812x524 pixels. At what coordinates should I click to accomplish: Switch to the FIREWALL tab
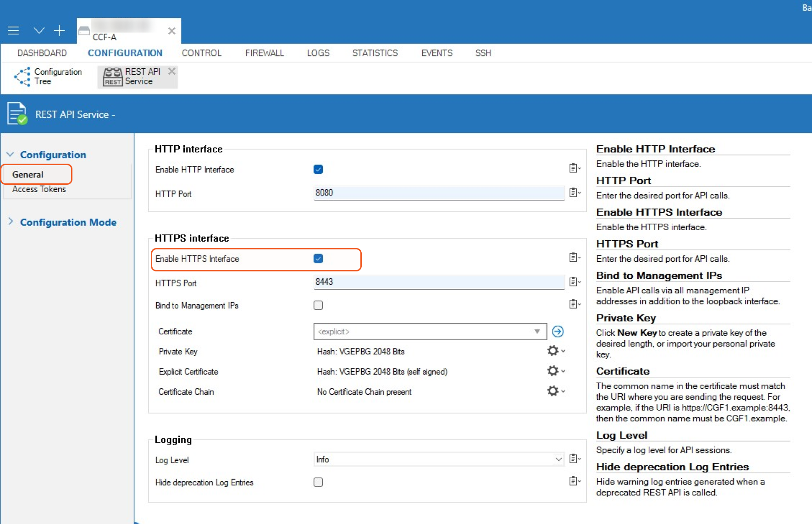[265, 53]
